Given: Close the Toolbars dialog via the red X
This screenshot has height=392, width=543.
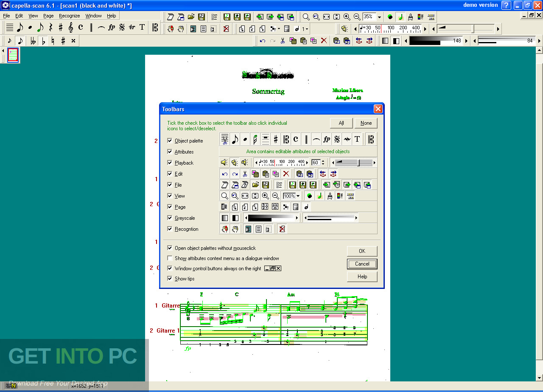Looking at the screenshot, I should [x=378, y=109].
